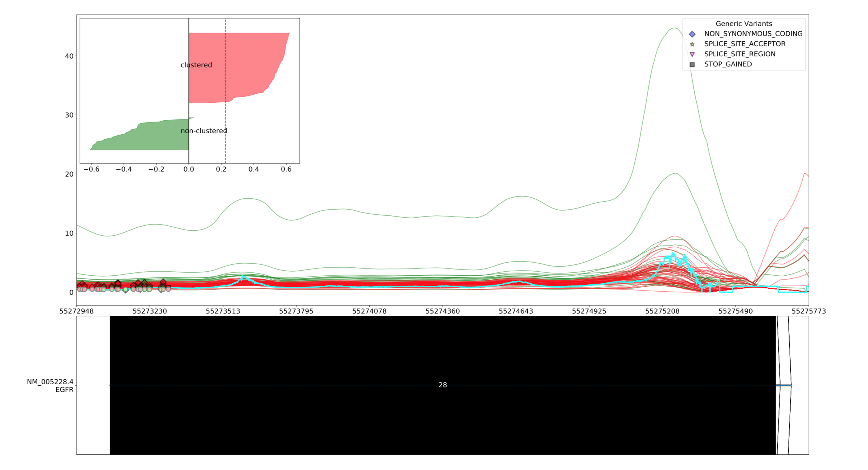This screenshot has width=868, height=470.
Task: Click the inset x-axis tick label −0.2
Action: [156, 169]
